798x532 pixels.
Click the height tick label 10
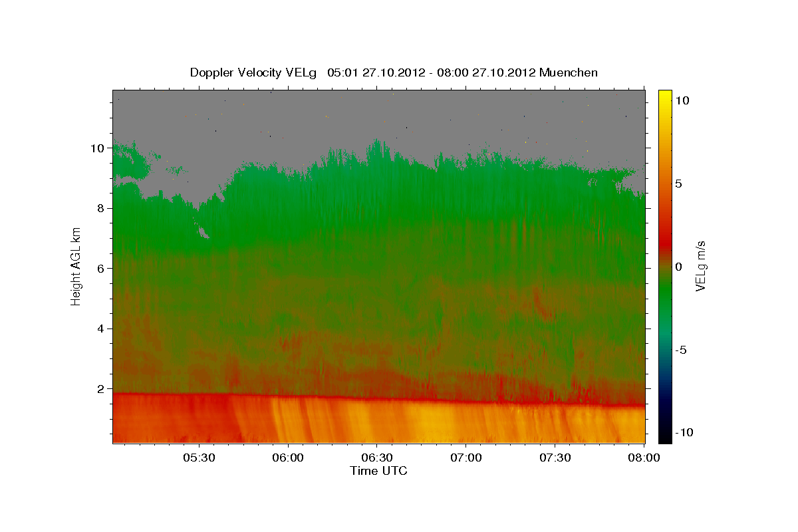97,148
